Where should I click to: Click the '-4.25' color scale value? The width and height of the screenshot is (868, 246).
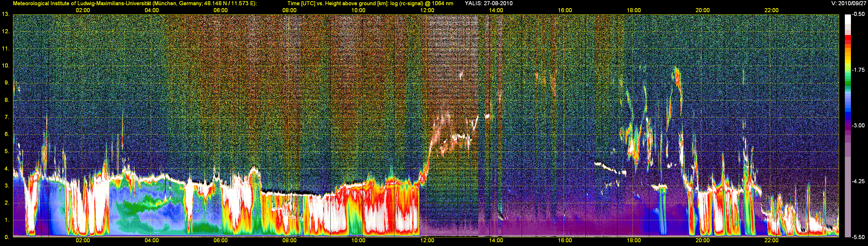pos(858,181)
